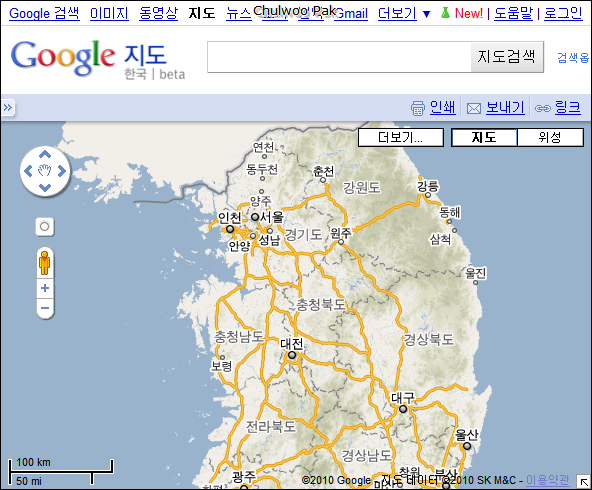The width and height of the screenshot is (592, 490).
Task: Click the envelope send icon
Action: pos(474,109)
